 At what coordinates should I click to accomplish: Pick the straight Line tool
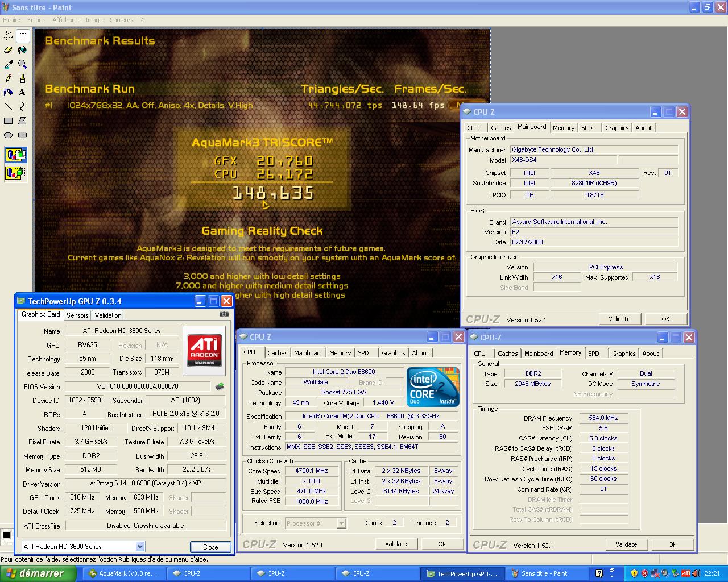pyautogui.click(x=9, y=106)
